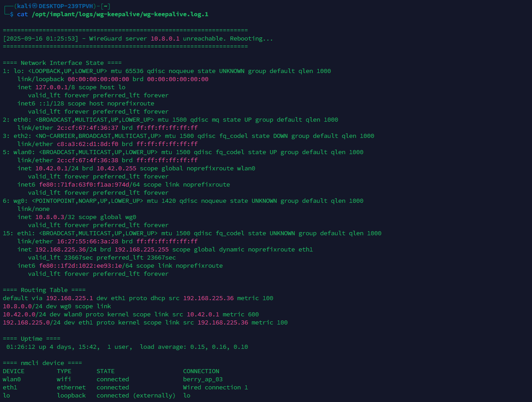Click the Wired connection 1 entry

pyautogui.click(x=216, y=388)
